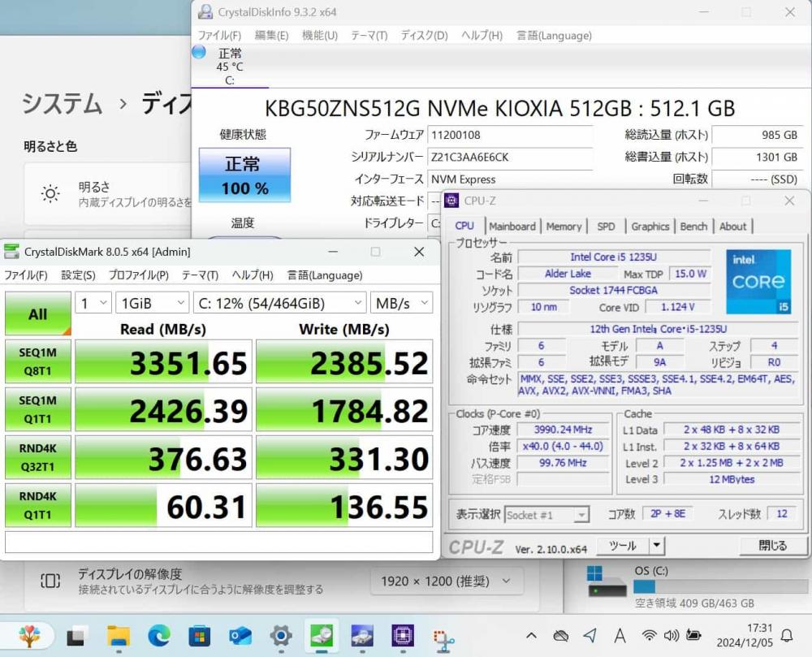Switch to CrystalDiskInfo taskbar icon

tap(362, 636)
